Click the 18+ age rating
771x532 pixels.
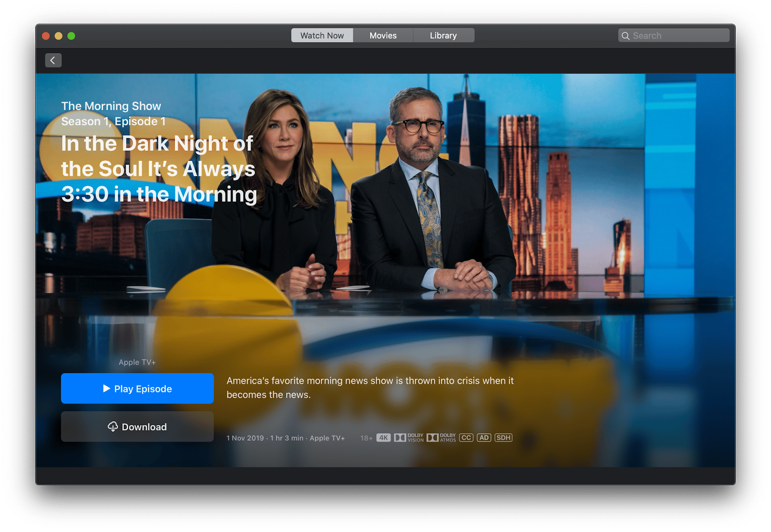pos(366,438)
